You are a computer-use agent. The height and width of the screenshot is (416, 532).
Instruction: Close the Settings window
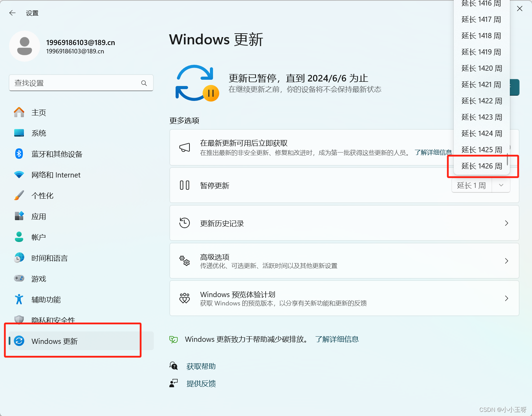coord(520,9)
